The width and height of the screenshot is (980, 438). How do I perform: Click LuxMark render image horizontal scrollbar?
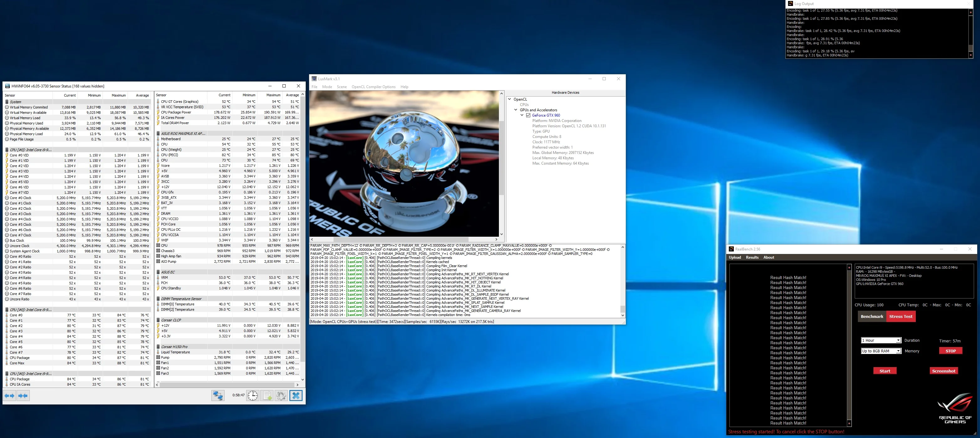coord(404,240)
